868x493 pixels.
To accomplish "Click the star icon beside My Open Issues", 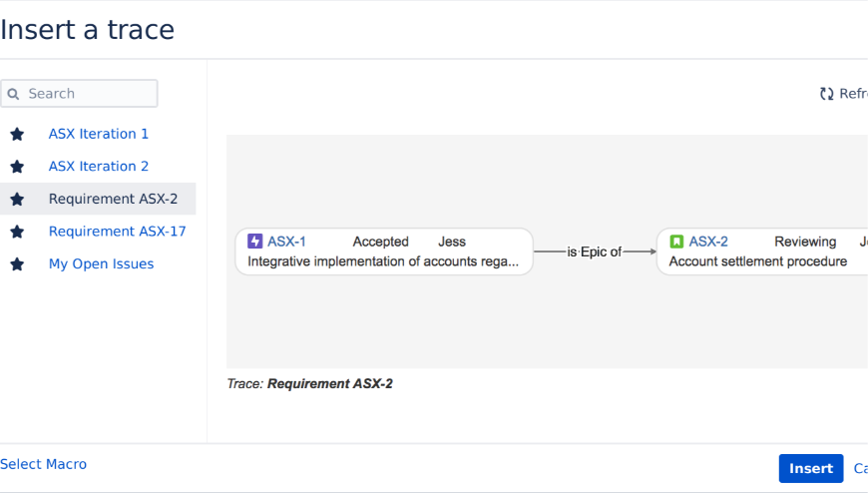I will tap(17, 264).
